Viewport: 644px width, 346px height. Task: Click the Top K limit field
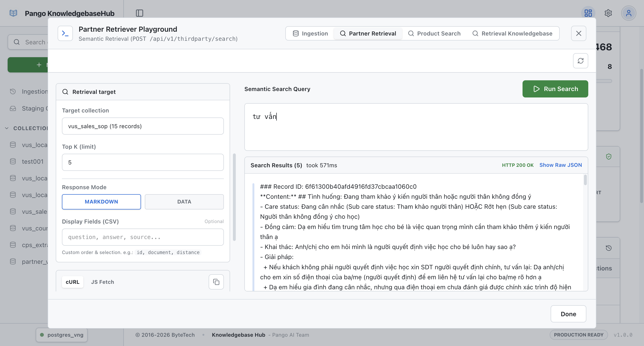pos(143,162)
